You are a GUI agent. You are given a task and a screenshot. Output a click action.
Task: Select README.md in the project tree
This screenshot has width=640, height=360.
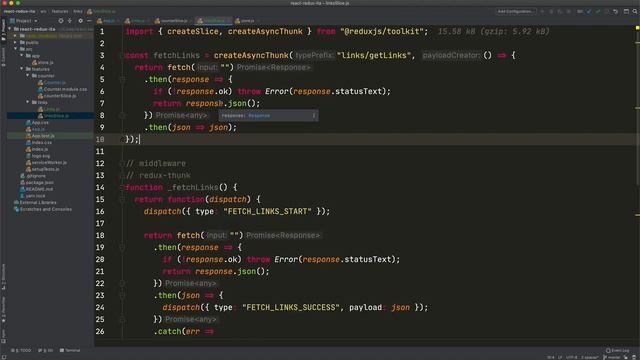click(36, 189)
